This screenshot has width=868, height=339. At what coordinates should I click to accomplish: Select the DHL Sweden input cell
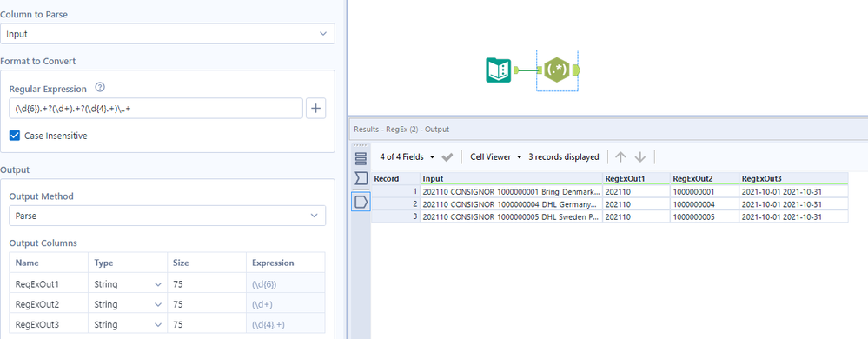(511, 216)
